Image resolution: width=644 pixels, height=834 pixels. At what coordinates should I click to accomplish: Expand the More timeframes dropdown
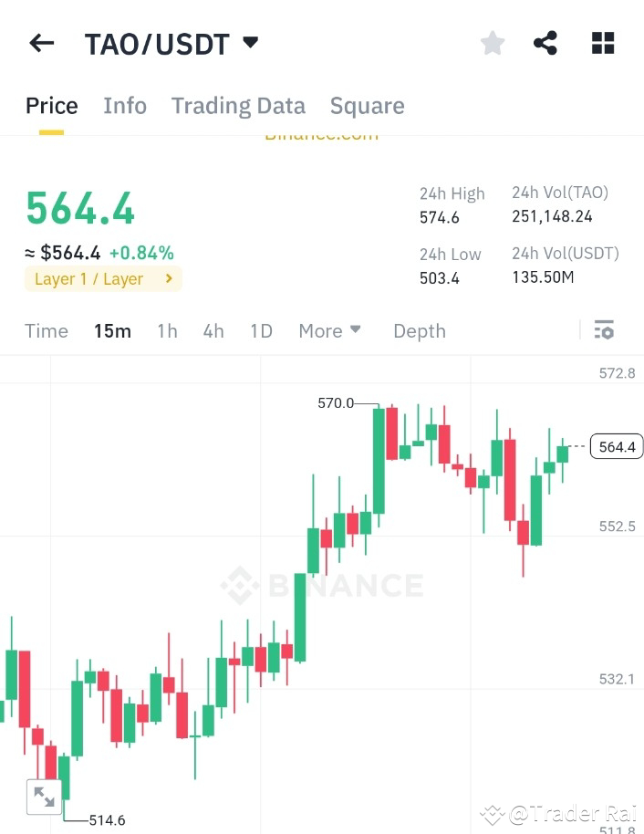(329, 330)
